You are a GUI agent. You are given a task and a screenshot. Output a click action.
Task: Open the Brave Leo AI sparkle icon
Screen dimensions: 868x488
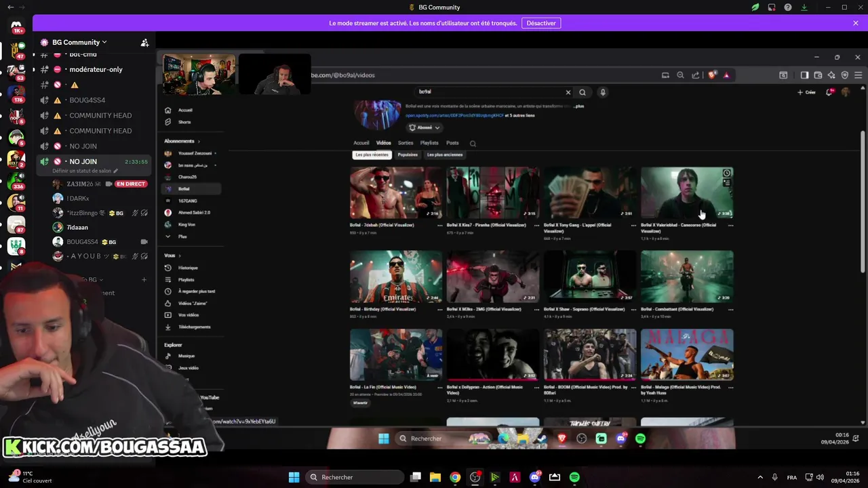(831, 75)
